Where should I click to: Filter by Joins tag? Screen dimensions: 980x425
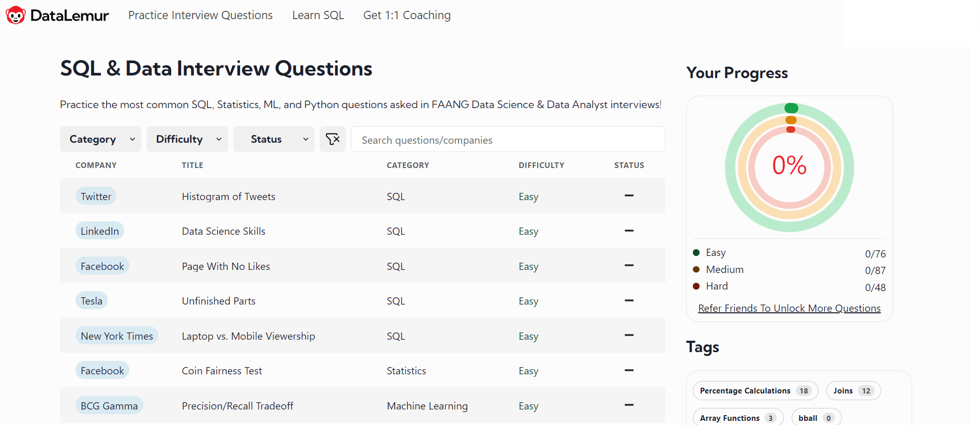click(x=853, y=390)
